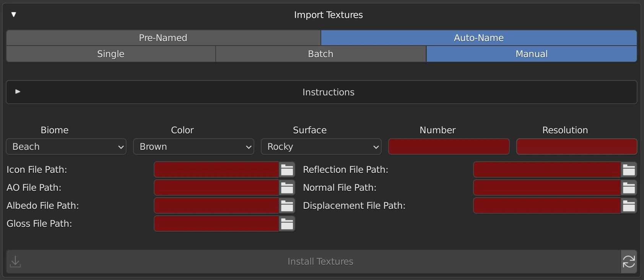Expand the Instructions section
The width and height of the screenshot is (644, 280).
coord(18,92)
